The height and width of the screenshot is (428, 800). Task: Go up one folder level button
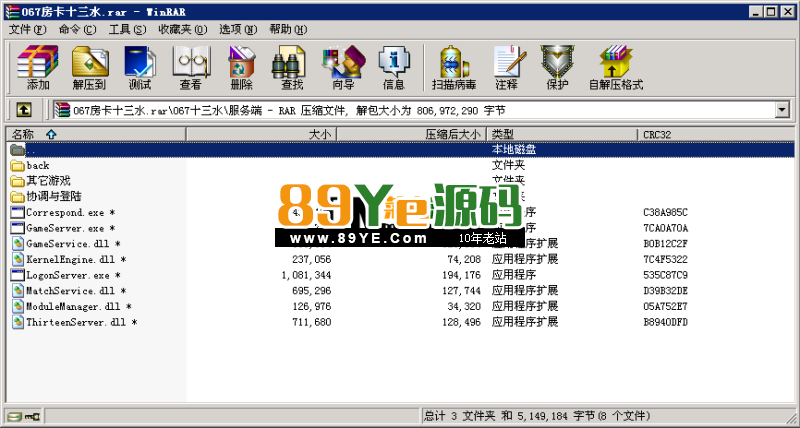[24, 110]
